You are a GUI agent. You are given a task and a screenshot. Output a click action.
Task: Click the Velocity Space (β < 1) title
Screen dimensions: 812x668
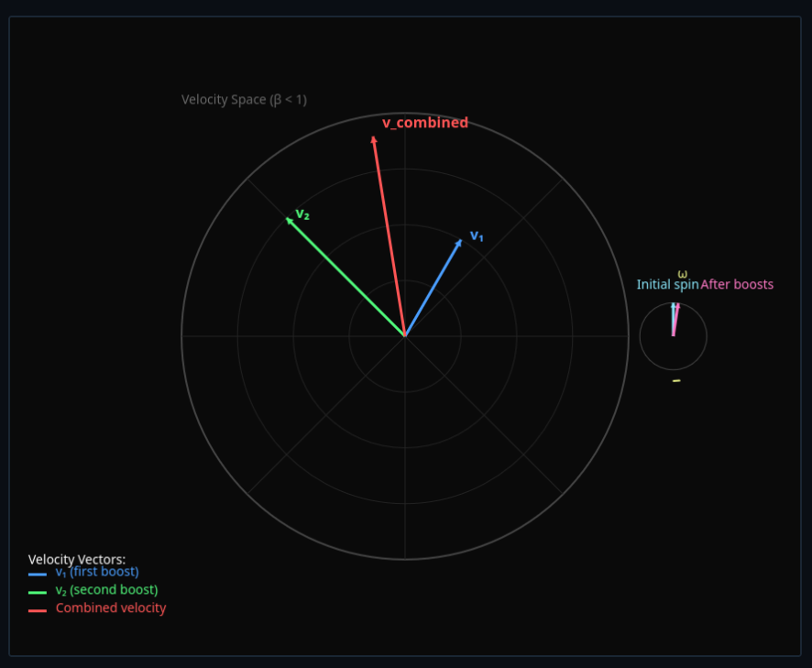tap(246, 100)
